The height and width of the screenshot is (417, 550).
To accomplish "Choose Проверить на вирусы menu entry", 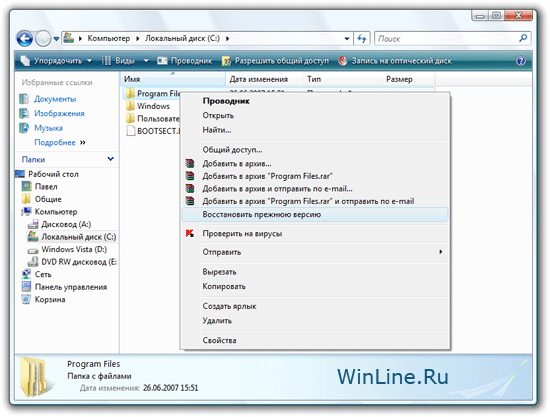I will 315,234.
